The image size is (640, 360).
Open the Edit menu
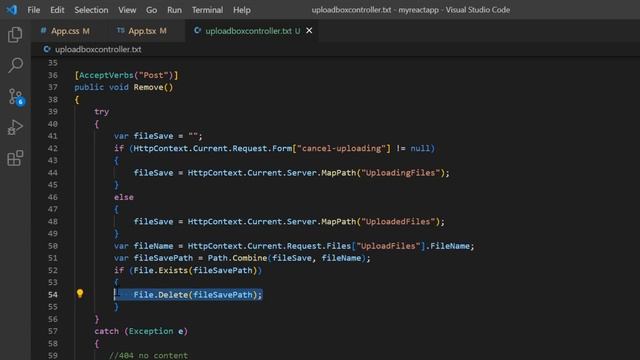pos(57,10)
